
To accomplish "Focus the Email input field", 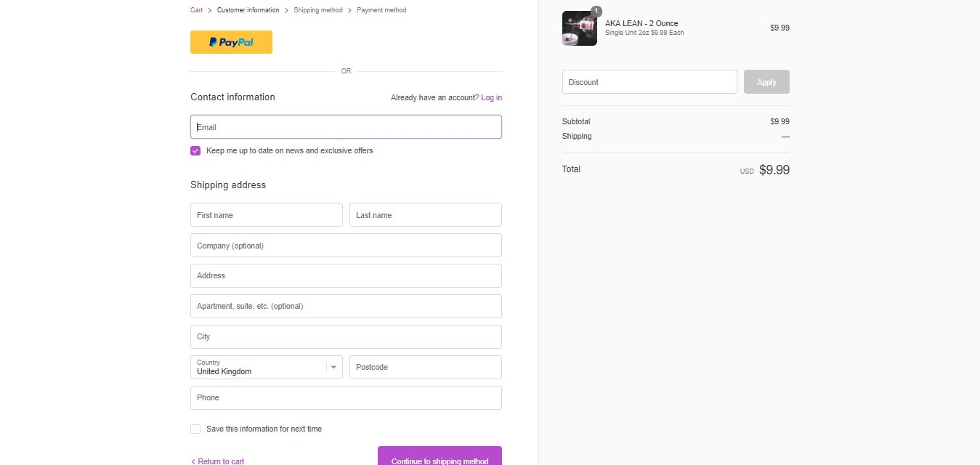I will [x=346, y=127].
